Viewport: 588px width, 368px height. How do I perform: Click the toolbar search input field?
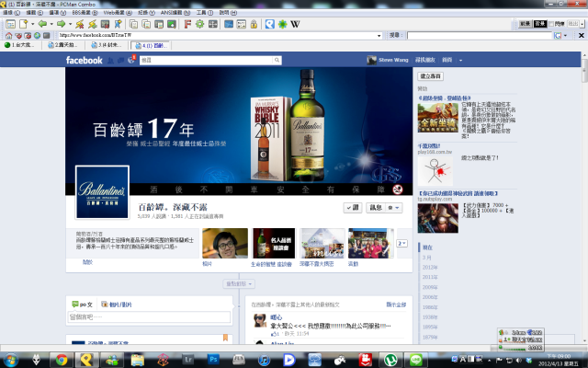point(480,35)
